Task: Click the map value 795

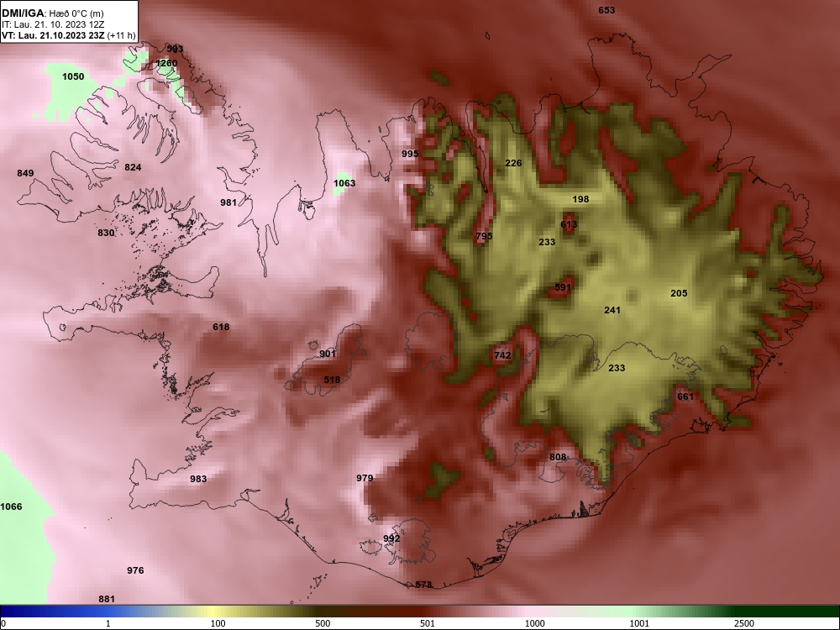Action: [x=485, y=236]
